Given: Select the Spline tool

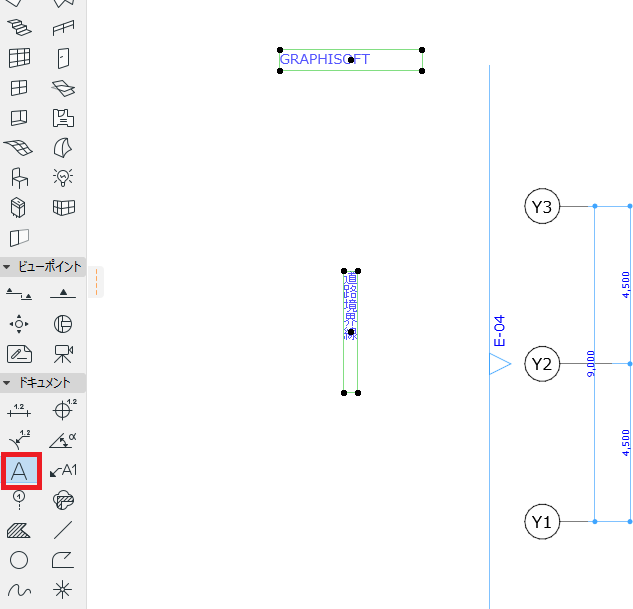Looking at the screenshot, I should tap(19, 589).
